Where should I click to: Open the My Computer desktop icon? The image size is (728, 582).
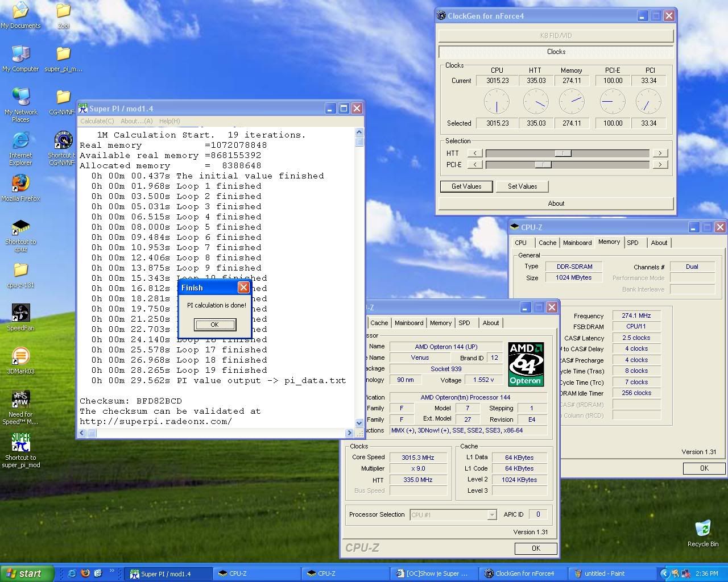[20, 58]
